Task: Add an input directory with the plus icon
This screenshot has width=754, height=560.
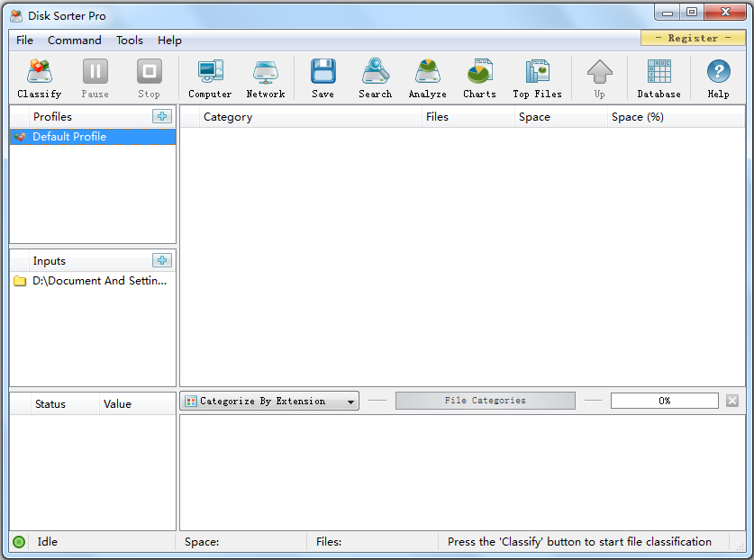Action: [162, 260]
